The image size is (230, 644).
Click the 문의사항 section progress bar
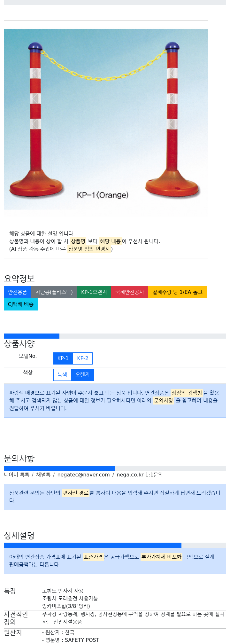point(115,468)
